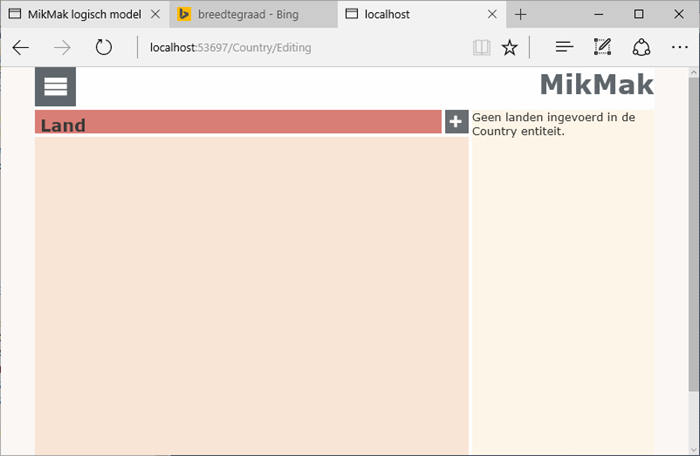
Task: Click the MikMak title heading
Action: (596, 85)
